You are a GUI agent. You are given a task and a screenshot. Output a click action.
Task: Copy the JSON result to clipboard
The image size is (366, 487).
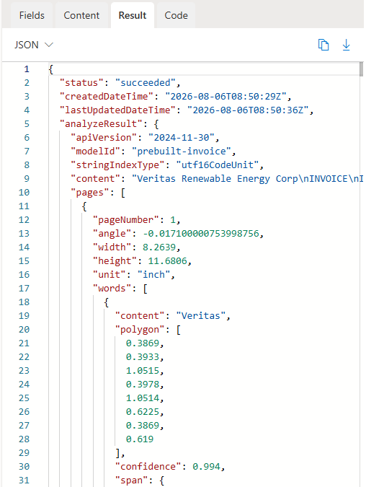[323, 45]
